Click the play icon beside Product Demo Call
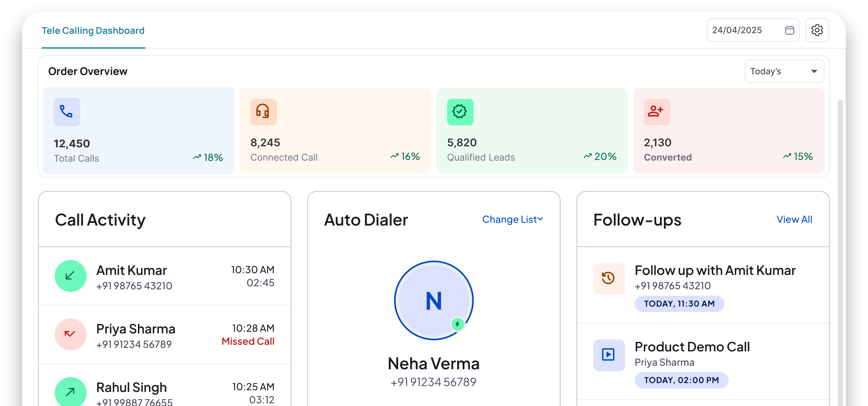 coord(609,355)
